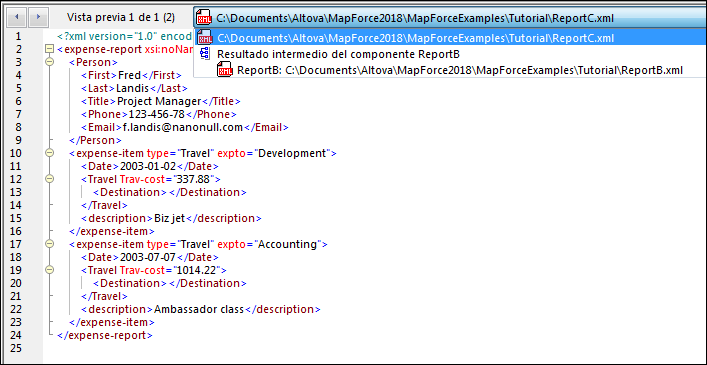Collapse the Person element node
Viewport: 707px width, 365px height.
click(50, 62)
